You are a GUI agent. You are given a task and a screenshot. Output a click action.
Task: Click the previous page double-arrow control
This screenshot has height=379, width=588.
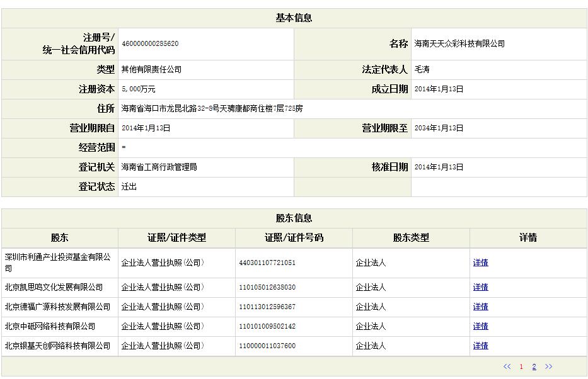[506, 366]
